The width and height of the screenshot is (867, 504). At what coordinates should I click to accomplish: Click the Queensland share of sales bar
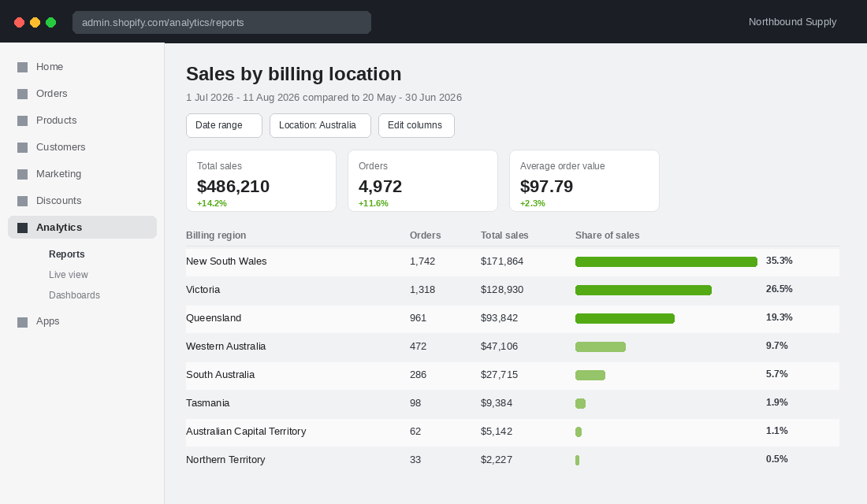click(x=625, y=318)
